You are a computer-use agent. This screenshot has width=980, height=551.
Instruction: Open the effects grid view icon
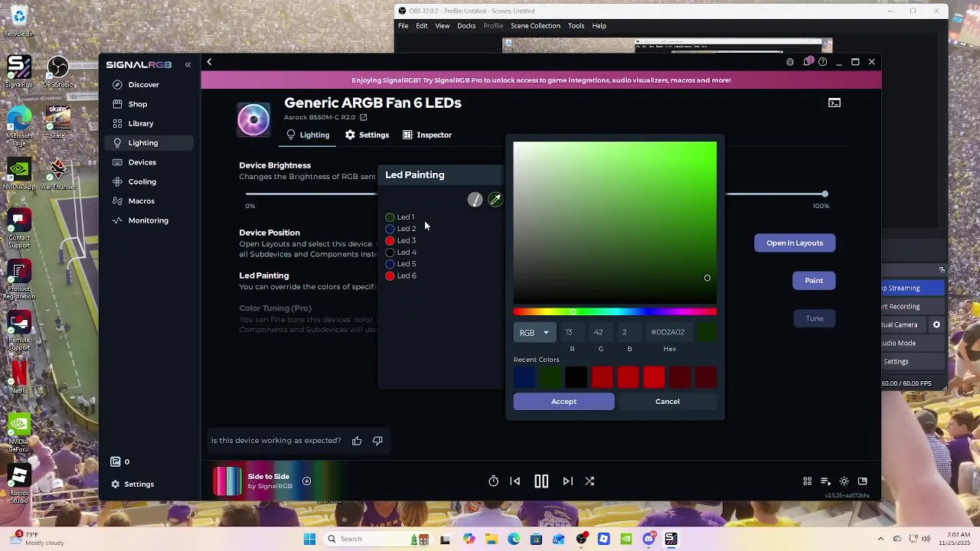[x=807, y=481]
